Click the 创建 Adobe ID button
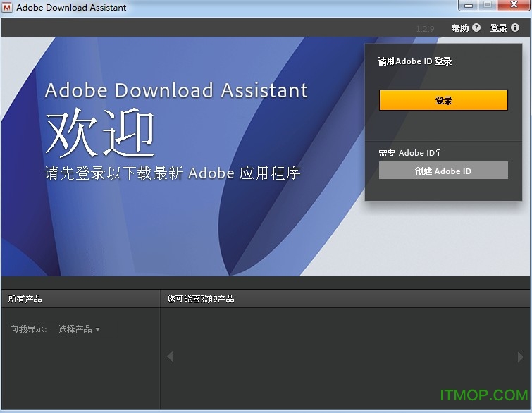The image size is (532, 413). click(443, 171)
